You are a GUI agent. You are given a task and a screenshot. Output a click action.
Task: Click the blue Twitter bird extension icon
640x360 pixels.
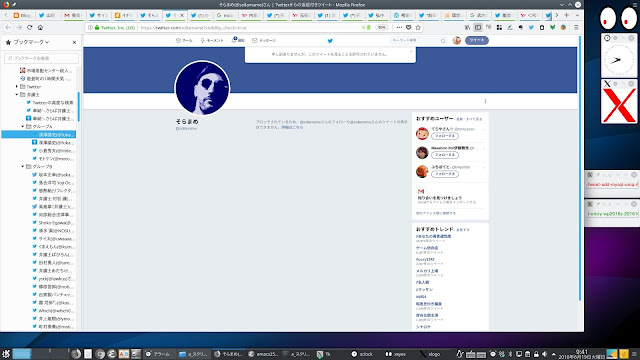(531, 27)
